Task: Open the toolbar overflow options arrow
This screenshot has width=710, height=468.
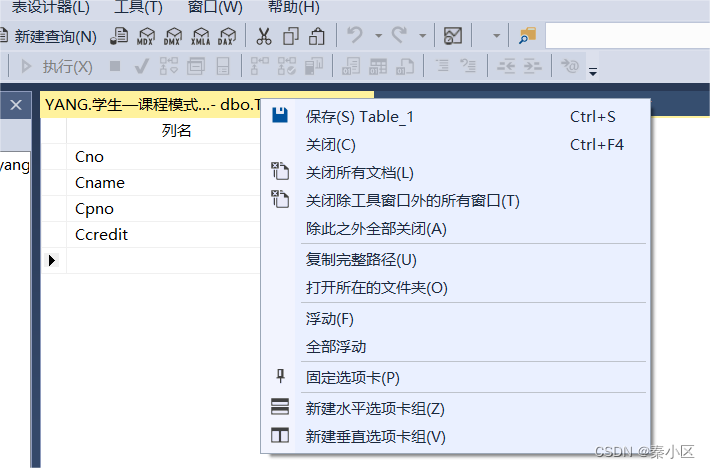Action: 593,71
